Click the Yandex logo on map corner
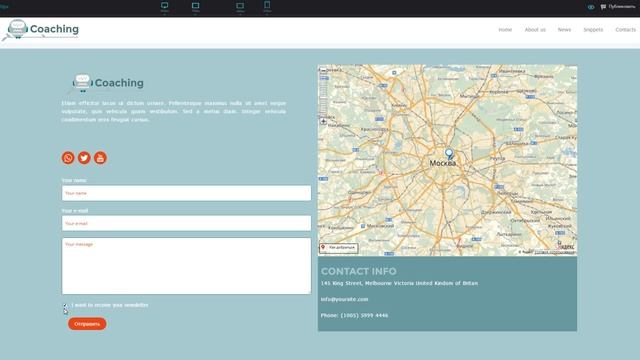Image resolution: width=640 pixels, height=360 pixels. pyautogui.click(x=566, y=246)
